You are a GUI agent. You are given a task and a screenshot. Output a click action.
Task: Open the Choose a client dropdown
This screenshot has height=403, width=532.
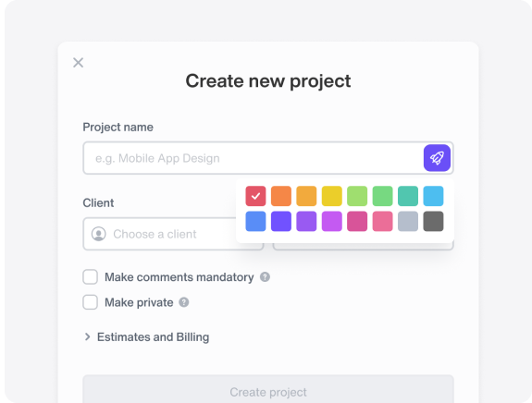173,234
